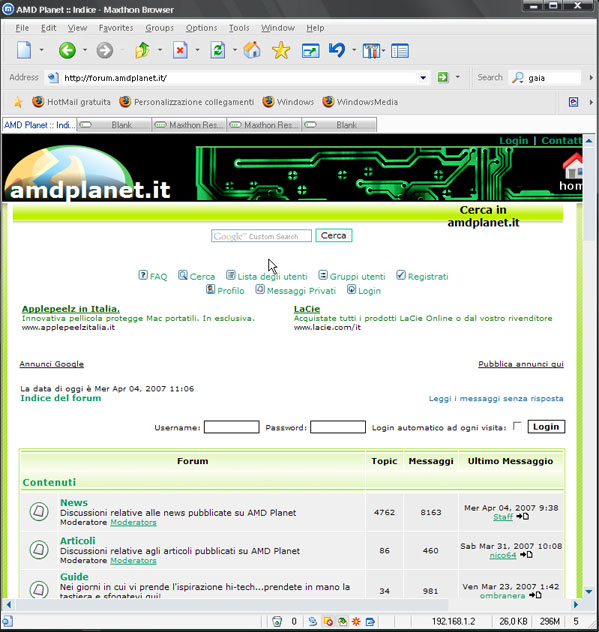Click the green arrow icon in status bar

(x=342, y=621)
